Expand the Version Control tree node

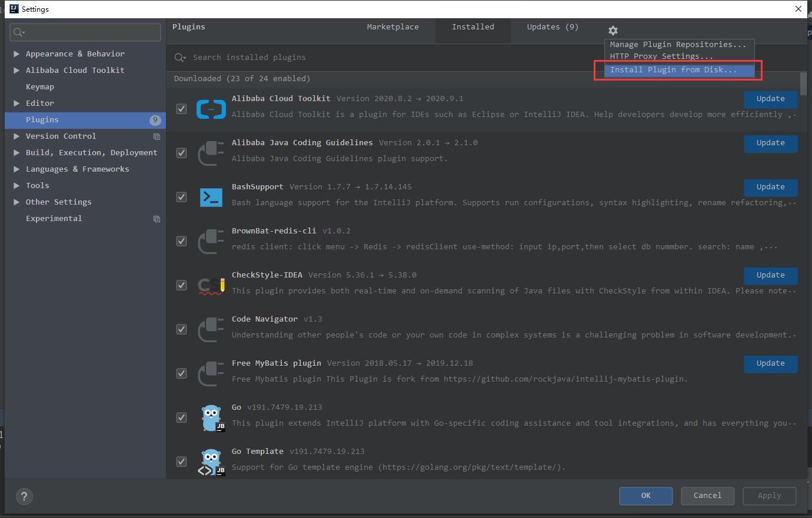(x=16, y=136)
